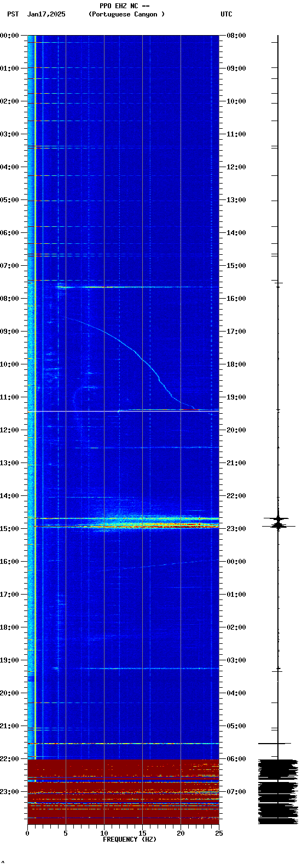Click UTC axis label '02:00'
Screen dimensions: 302x868
pyautogui.click(x=236, y=627)
